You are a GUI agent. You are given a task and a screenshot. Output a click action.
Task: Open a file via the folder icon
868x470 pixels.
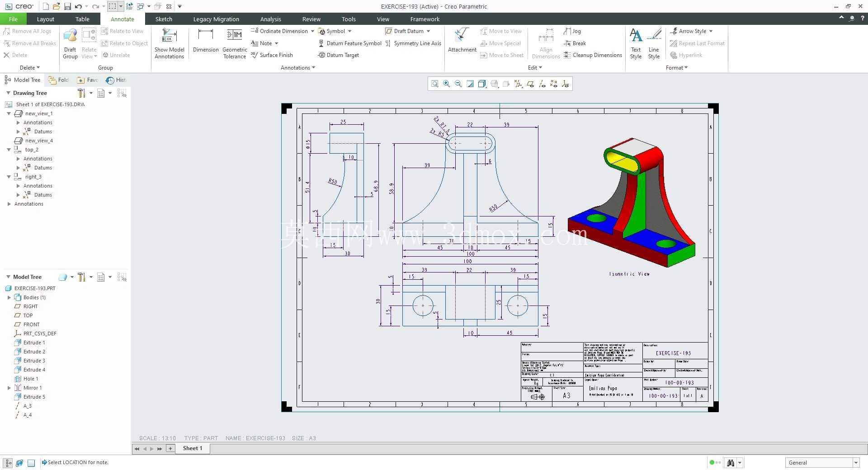click(x=56, y=6)
